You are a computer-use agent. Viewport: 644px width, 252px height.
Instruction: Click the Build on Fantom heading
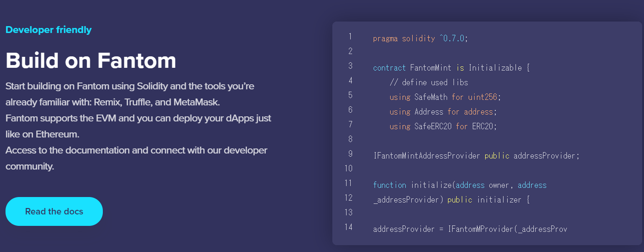pyautogui.click(x=91, y=60)
